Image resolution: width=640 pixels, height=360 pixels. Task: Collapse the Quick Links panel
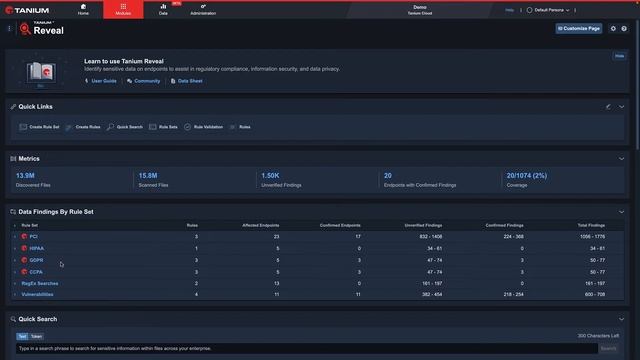(x=621, y=107)
